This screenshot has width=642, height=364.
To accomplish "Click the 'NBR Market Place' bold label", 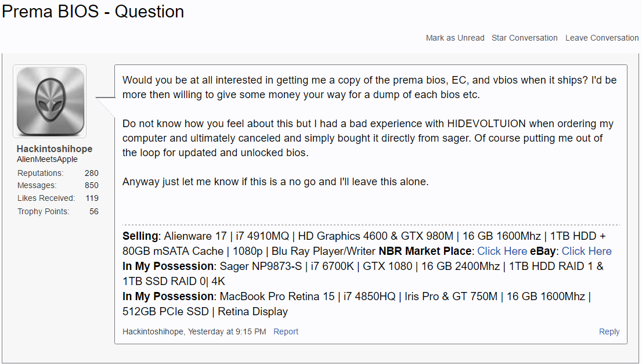I will 425,251.
